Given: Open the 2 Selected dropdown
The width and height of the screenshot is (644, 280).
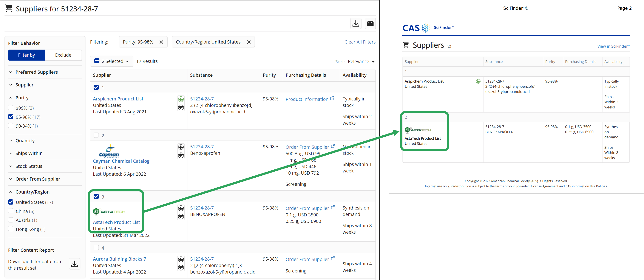Looking at the screenshot, I should 111,61.
